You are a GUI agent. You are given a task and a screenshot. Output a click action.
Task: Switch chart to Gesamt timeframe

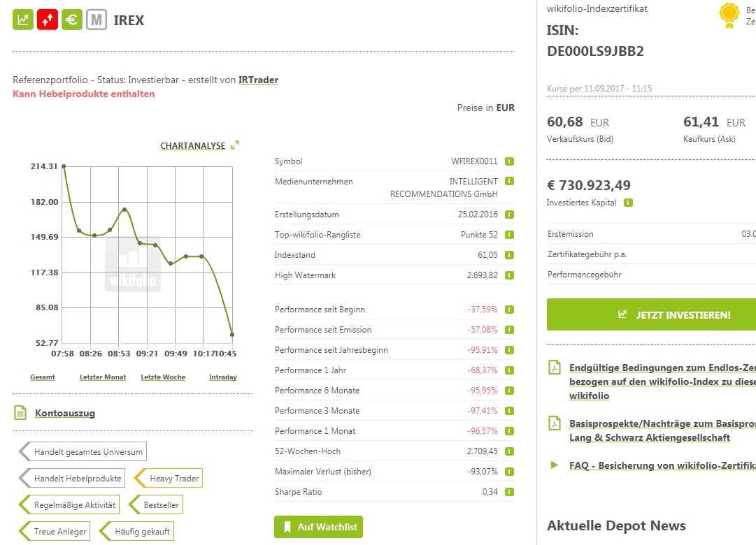(x=43, y=377)
